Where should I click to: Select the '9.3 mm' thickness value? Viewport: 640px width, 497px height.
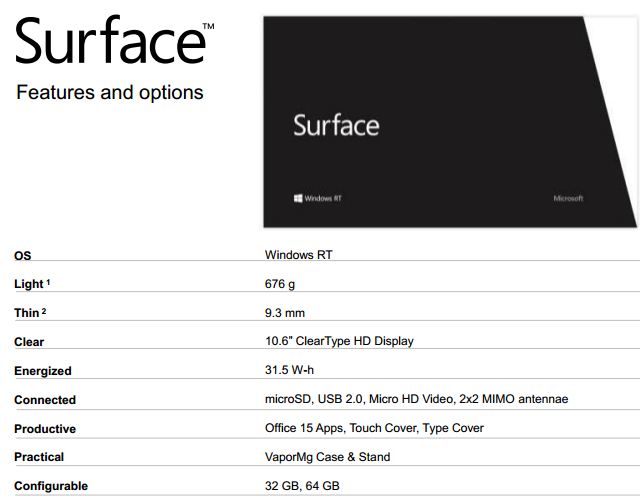coord(284,313)
